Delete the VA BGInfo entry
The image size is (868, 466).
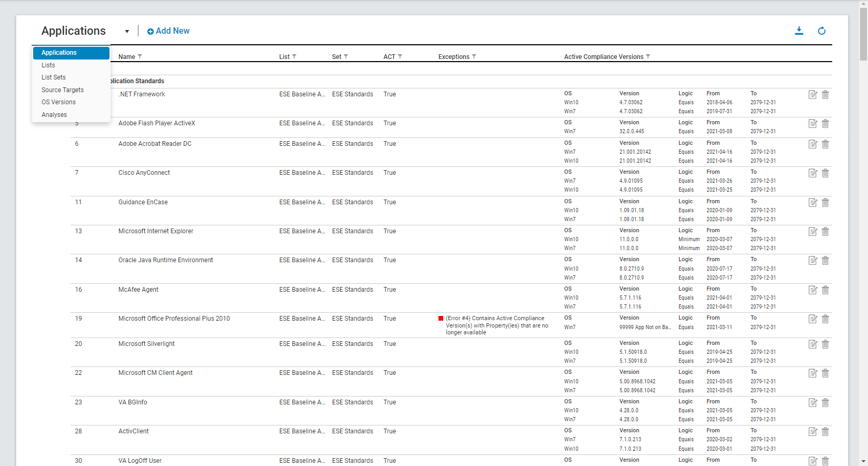(825, 403)
